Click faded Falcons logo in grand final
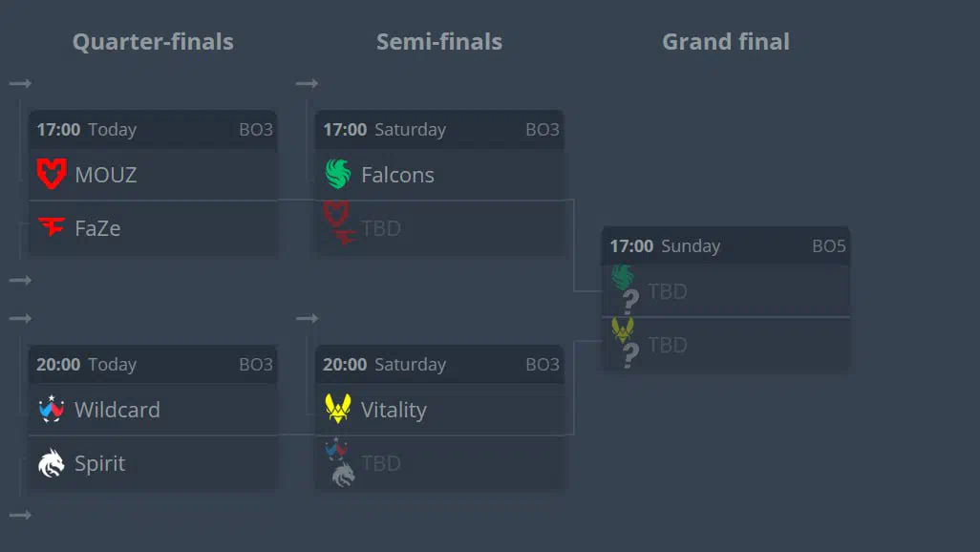Screen dimensions: 980x552 623,278
